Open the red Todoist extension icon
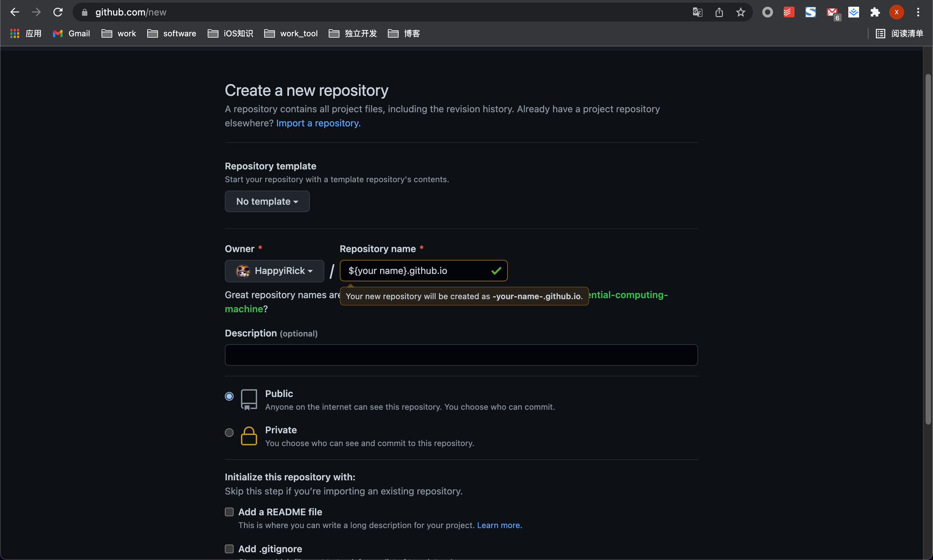933x560 pixels. point(789,12)
